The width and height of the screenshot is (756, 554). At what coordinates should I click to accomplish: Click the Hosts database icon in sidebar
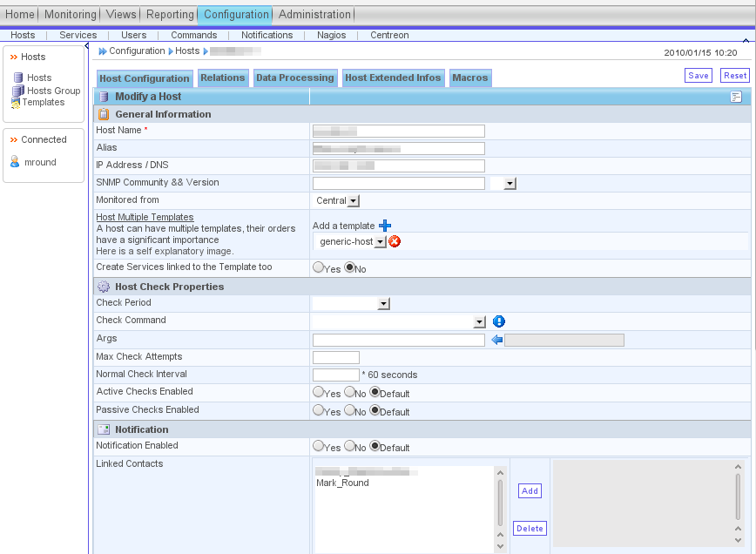tap(17, 78)
